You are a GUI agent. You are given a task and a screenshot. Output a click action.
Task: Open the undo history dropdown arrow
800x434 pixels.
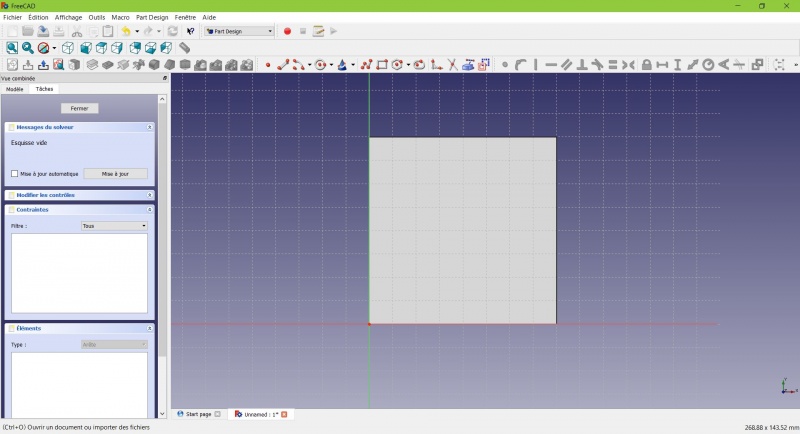137,31
